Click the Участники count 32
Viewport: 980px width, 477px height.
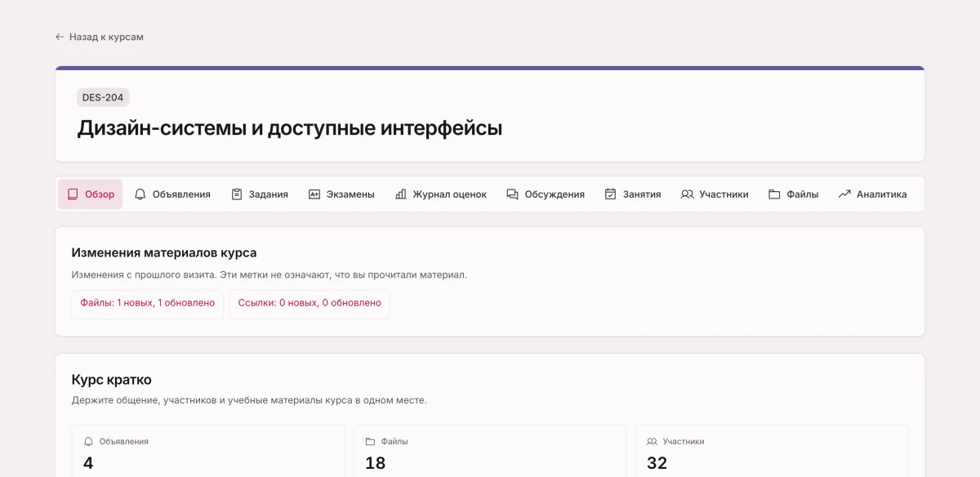click(657, 463)
